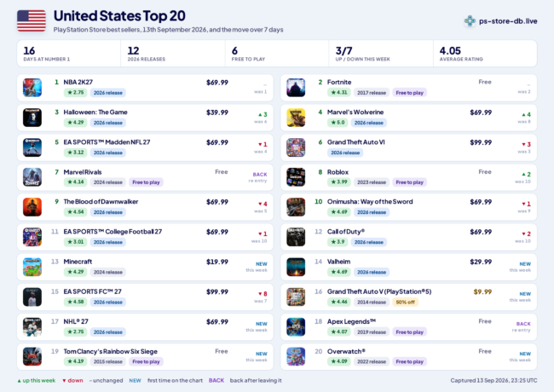Screen dimensions: 554x392
Task: Click the 6 Free to Play stat
Action: click(277, 54)
